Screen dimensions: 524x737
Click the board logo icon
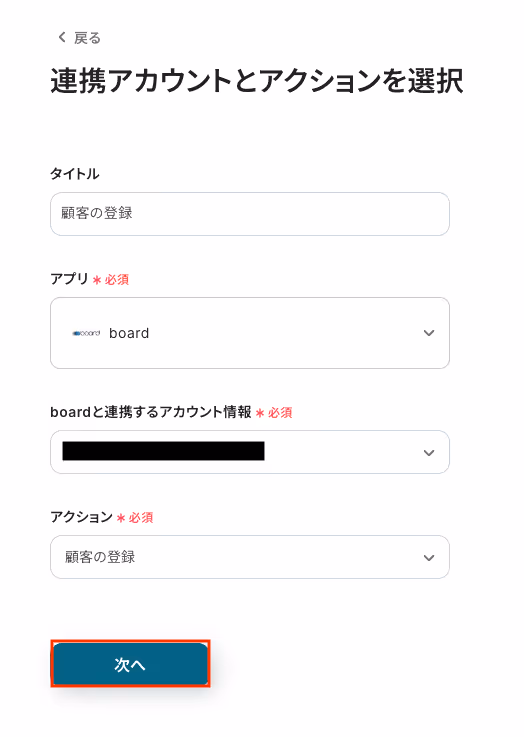click(86, 333)
